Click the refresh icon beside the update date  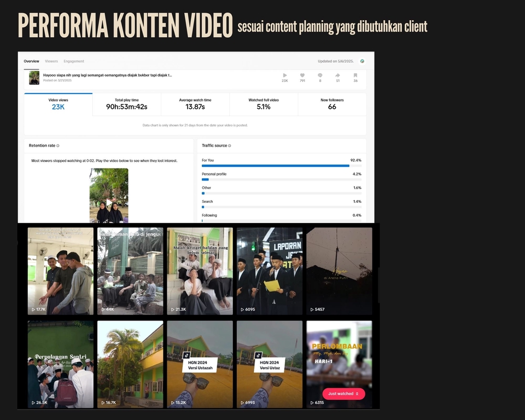(363, 61)
